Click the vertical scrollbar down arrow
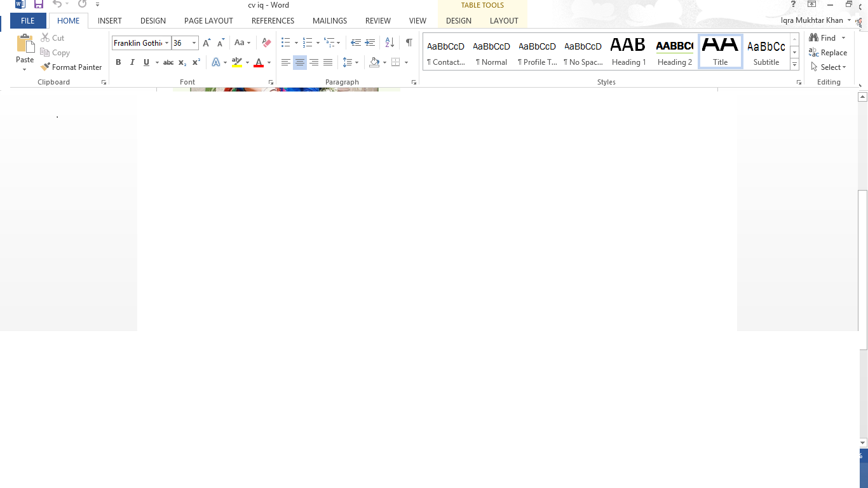868x488 pixels. [862, 442]
